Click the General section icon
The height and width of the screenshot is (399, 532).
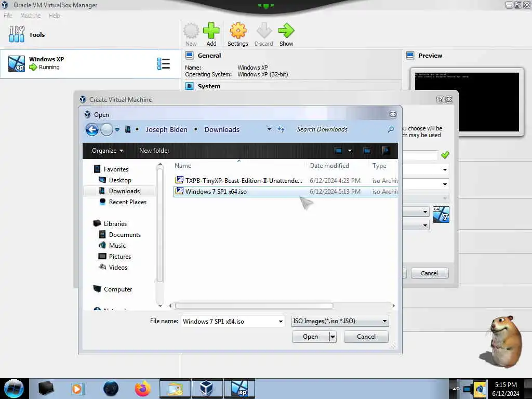189,55
